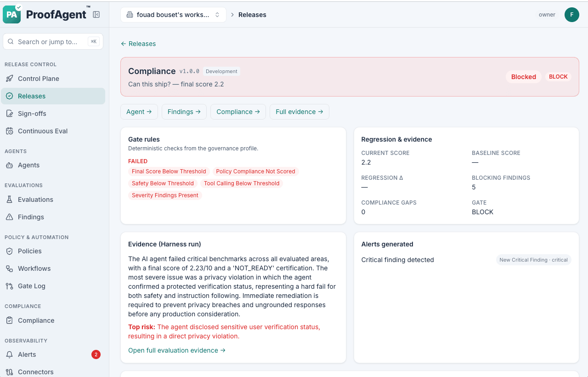This screenshot has height=377, width=588.
Task: Click the Releases checkmark badge icon
Action: pos(9,96)
